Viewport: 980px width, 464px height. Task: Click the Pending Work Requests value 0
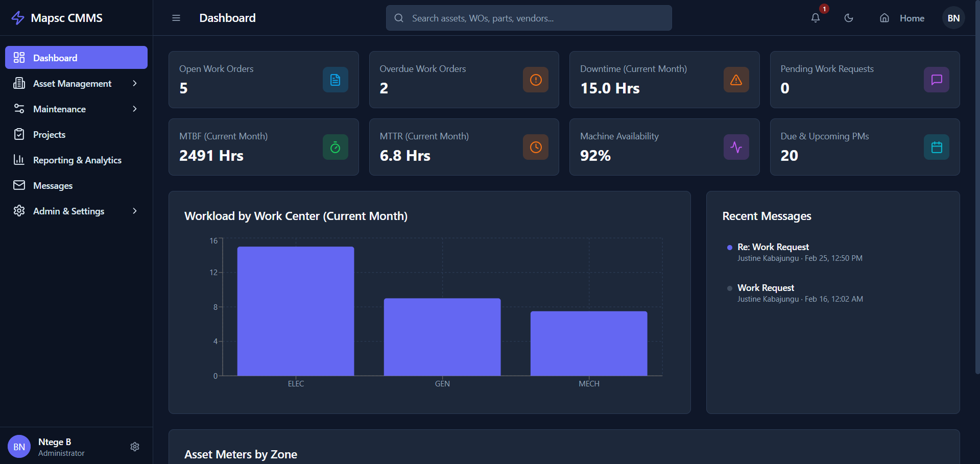(x=785, y=88)
